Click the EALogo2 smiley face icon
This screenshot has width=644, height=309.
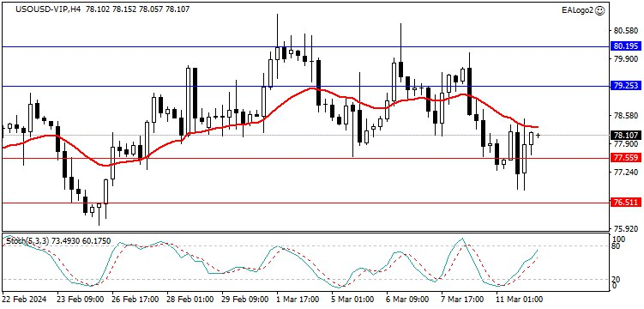click(x=599, y=10)
